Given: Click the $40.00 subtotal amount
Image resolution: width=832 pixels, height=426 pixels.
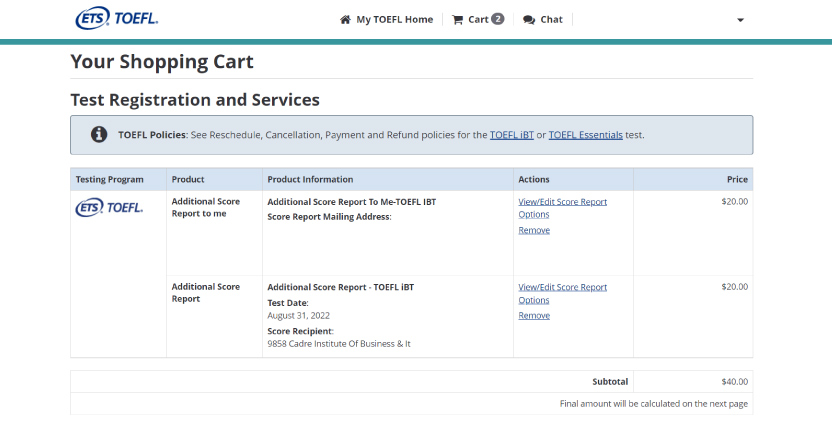Looking at the screenshot, I should (x=734, y=381).
